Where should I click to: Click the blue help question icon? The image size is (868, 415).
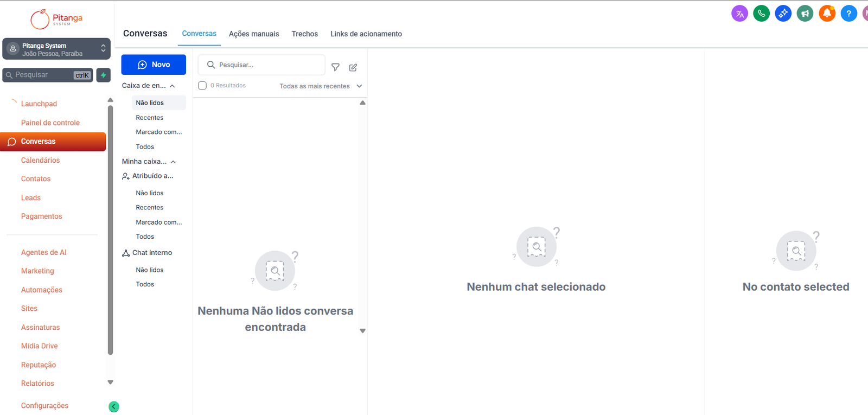click(x=848, y=14)
